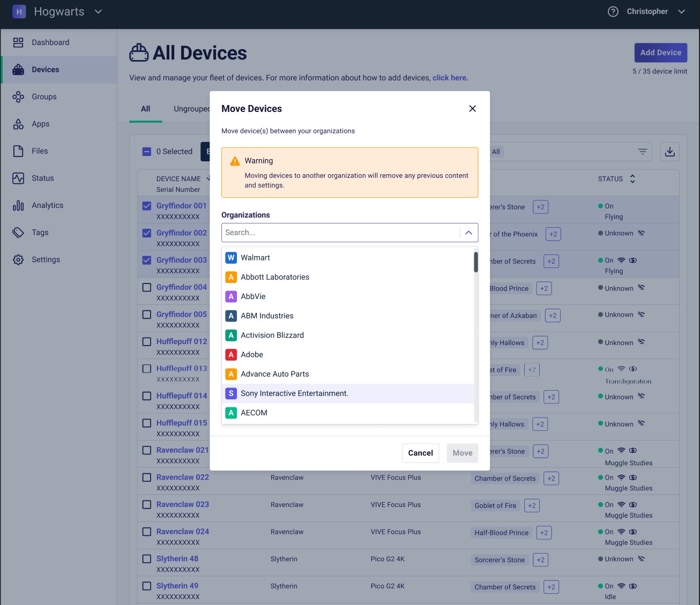Screen dimensions: 700x605
Task: Click the ABM Industries avatar icon
Action: click(x=231, y=316)
